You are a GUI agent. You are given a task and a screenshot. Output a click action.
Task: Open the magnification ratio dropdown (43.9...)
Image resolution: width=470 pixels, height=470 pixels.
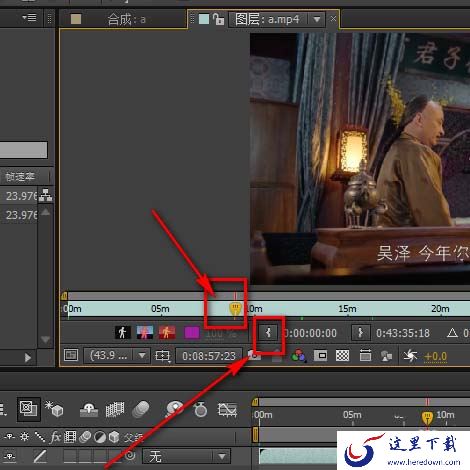coord(116,356)
